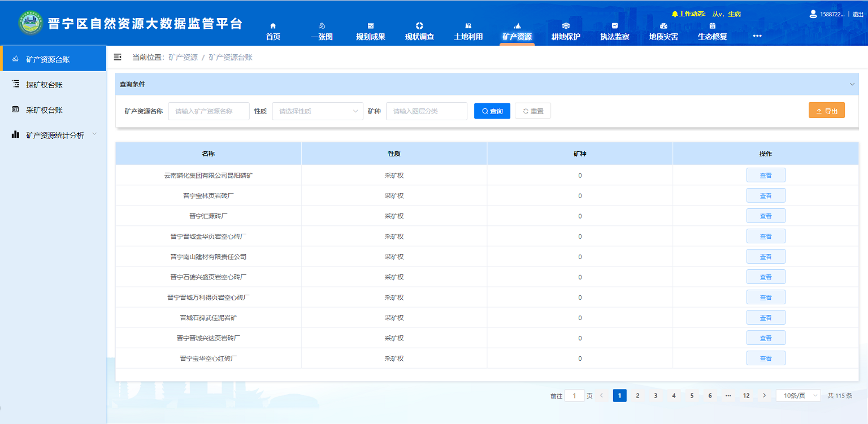The width and height of the screenshot is (868, 424).
Task: Click the map icon above 一张图
Action: point(322,26)
